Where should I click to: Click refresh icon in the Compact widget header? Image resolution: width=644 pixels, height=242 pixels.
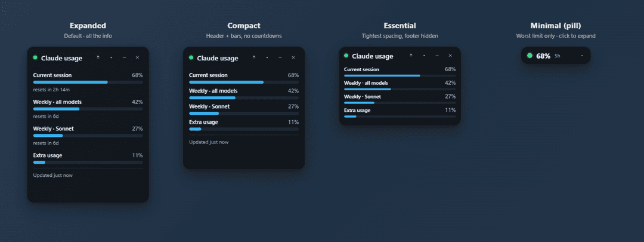pos(254,57)
